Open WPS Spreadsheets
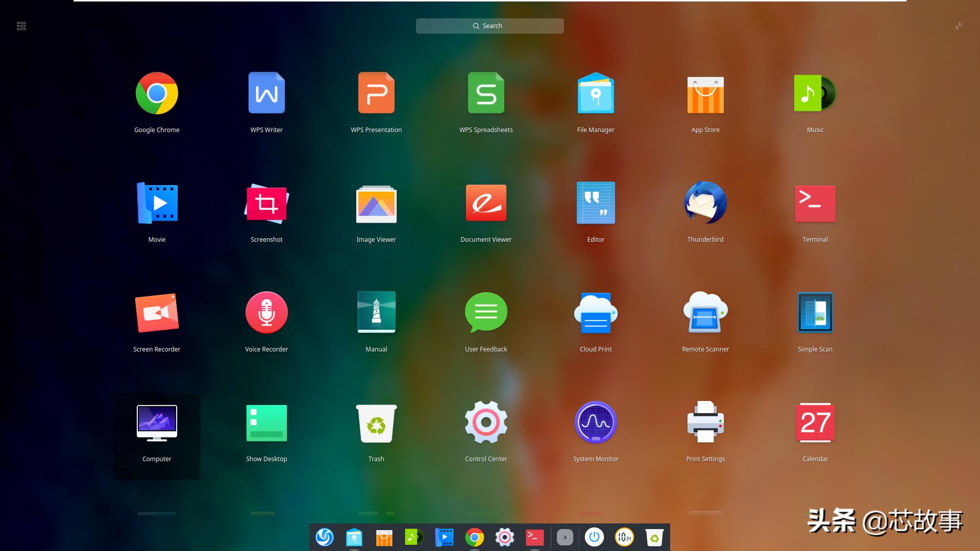The width and height of the screenshot is (980, 551). [486, 93]
